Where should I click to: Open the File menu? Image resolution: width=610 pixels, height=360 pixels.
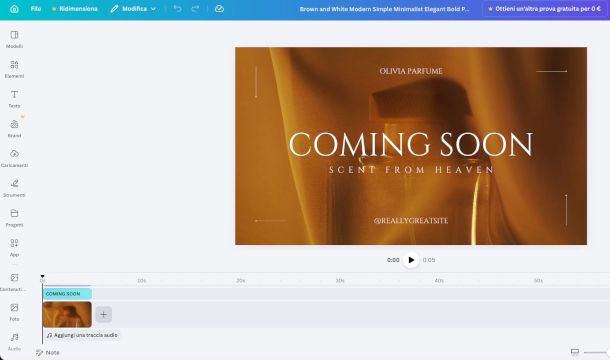(x=36, y=9)
